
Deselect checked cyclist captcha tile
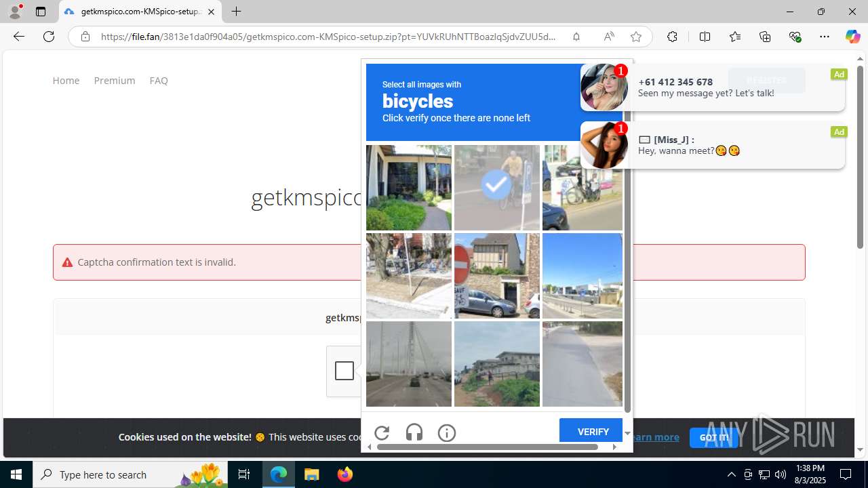point(497,188)
